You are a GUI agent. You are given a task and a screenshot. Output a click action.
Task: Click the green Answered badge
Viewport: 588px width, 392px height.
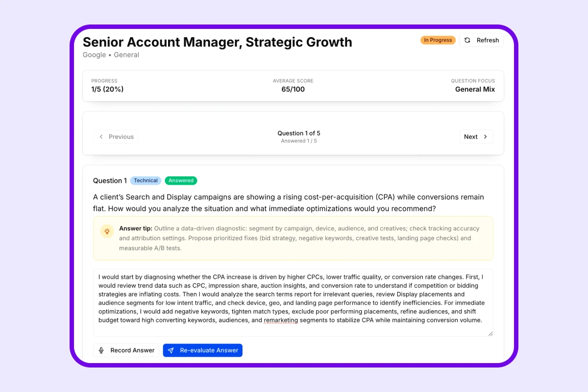pyautogui.click(x=181, y=180)
